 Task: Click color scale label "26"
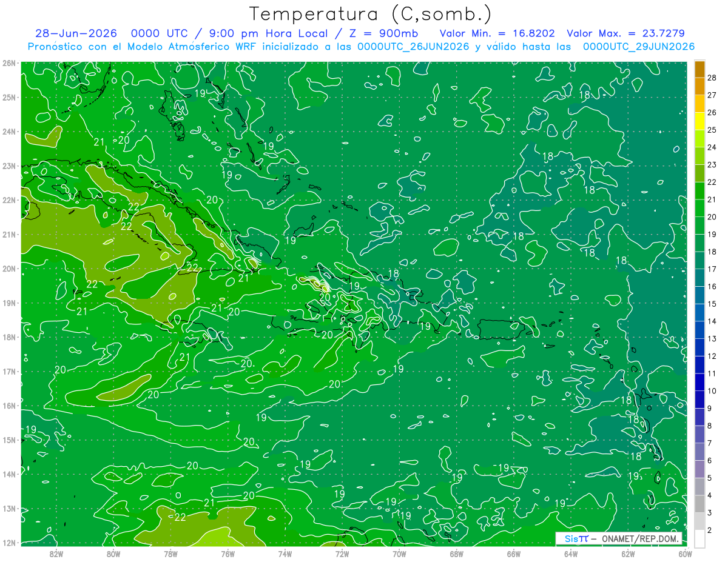coord(712,113)
